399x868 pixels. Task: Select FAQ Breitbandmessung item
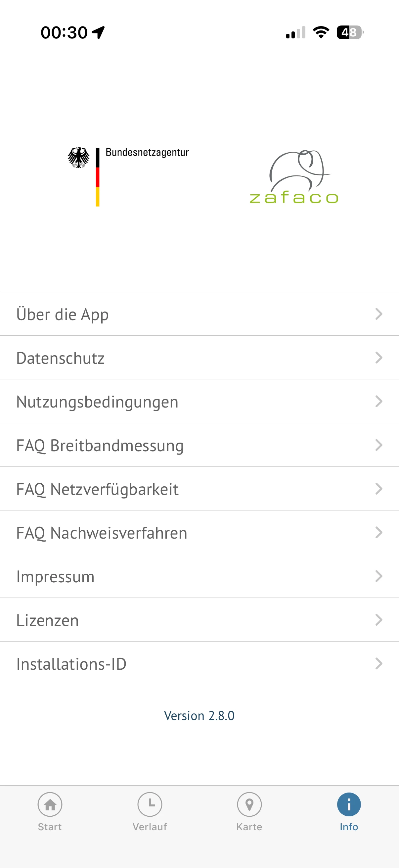point(100,445)
